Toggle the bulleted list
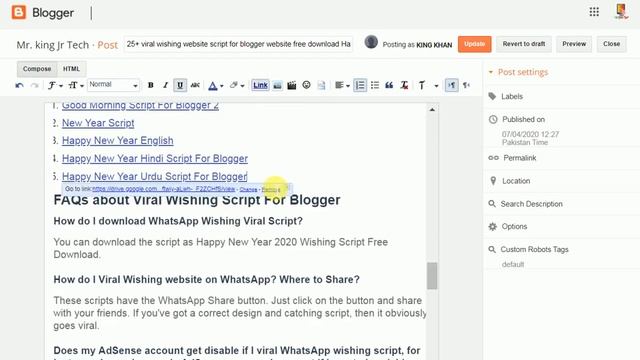Image resolution: width=640 pixels, height=360 pixels. click(x=375, y=85)
